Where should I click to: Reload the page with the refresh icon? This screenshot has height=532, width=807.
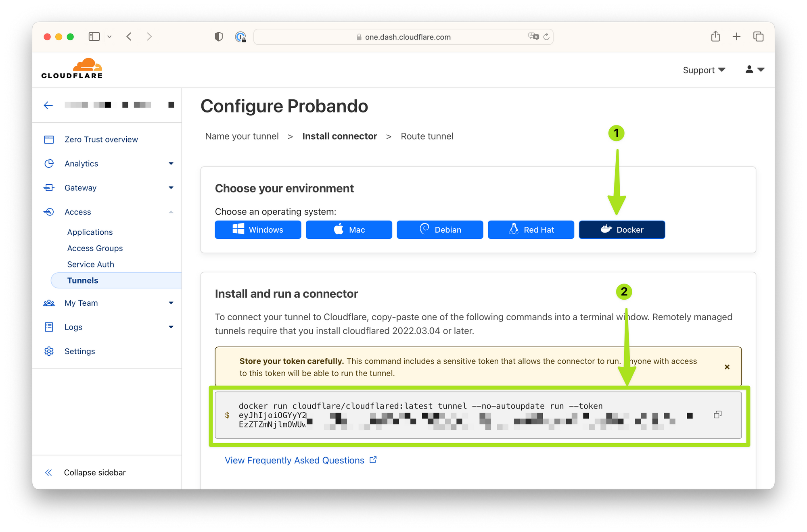(546, 37)
